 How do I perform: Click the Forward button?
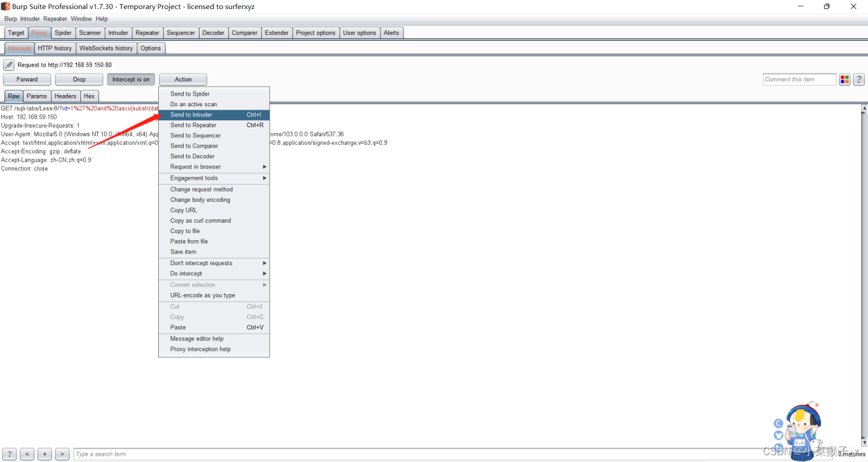[x=27, y=80]
